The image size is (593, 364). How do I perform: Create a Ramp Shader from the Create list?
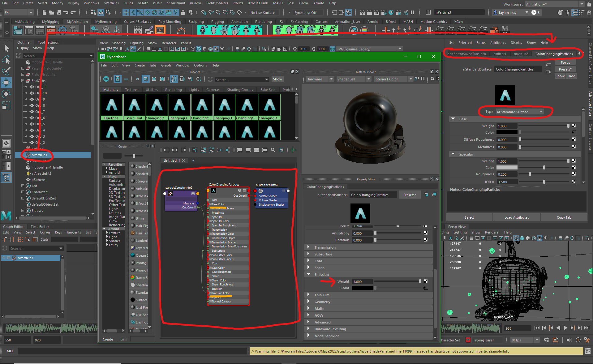tap(140, 277)
